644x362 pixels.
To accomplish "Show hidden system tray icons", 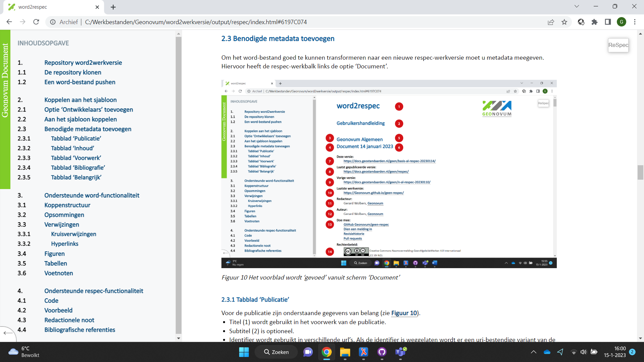I will tap(533, 352).
